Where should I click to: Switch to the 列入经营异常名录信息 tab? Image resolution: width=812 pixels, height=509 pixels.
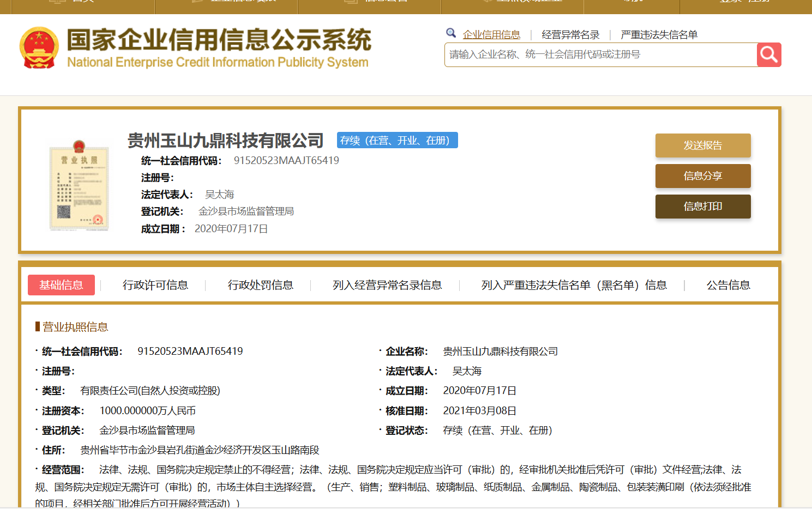tap(387, 285)
